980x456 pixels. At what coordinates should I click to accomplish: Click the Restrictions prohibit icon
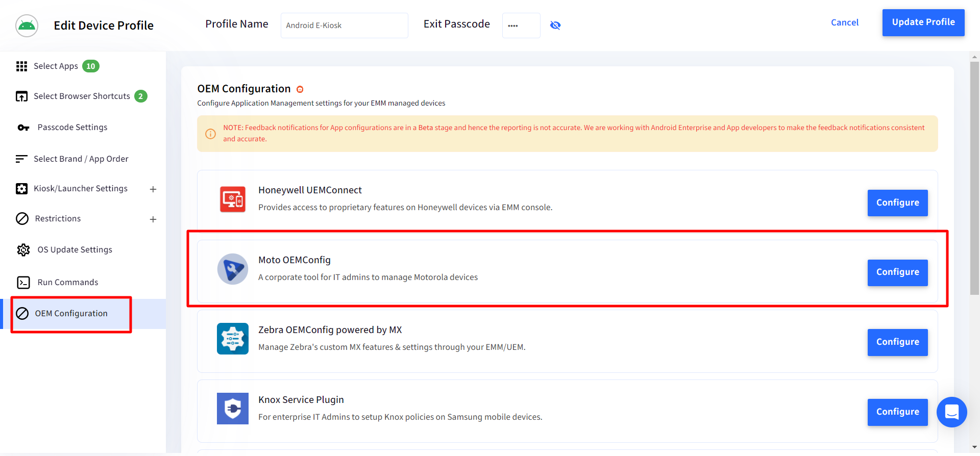[x=22, y=219]
